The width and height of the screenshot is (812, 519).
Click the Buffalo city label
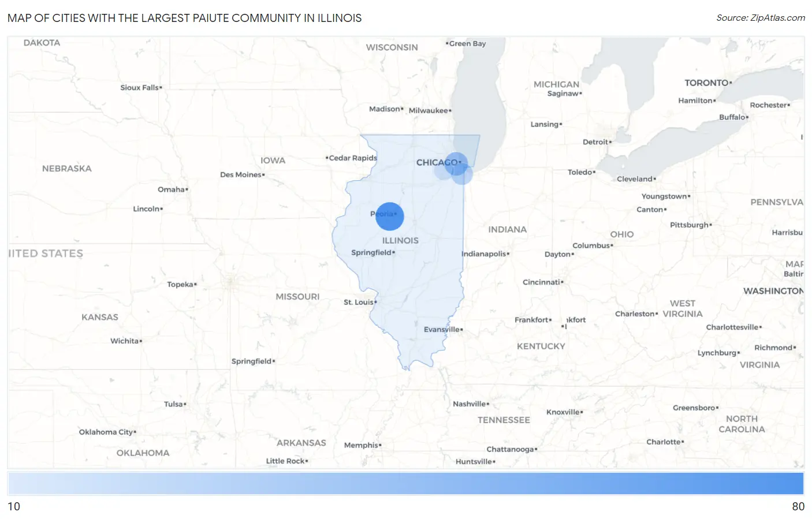(x=733, y=117)
